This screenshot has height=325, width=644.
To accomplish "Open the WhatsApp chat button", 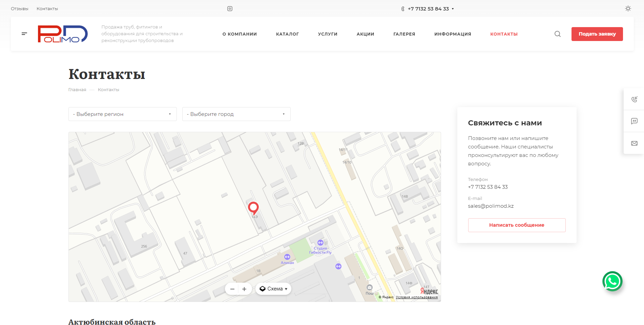I will (x=612, y=281).
